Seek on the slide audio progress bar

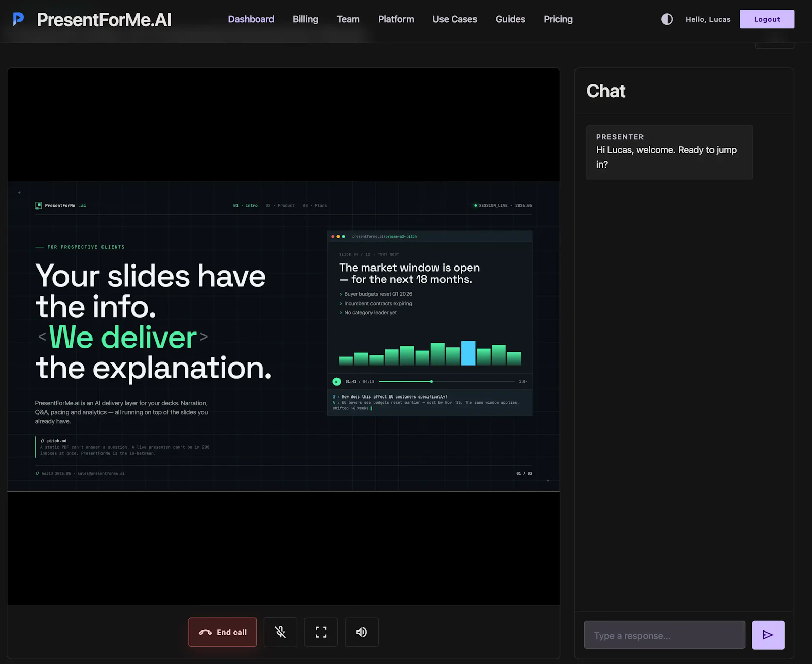coord(446,381)
